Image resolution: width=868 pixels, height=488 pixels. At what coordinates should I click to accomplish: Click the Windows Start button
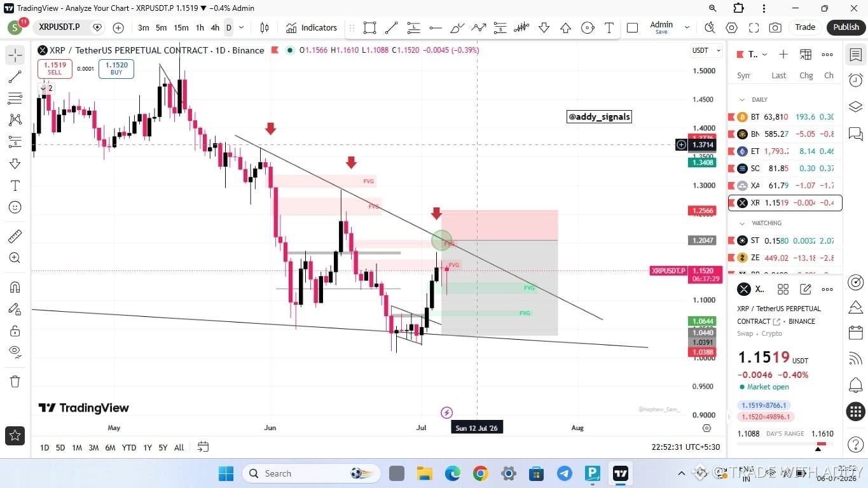[x=226, y=473]
